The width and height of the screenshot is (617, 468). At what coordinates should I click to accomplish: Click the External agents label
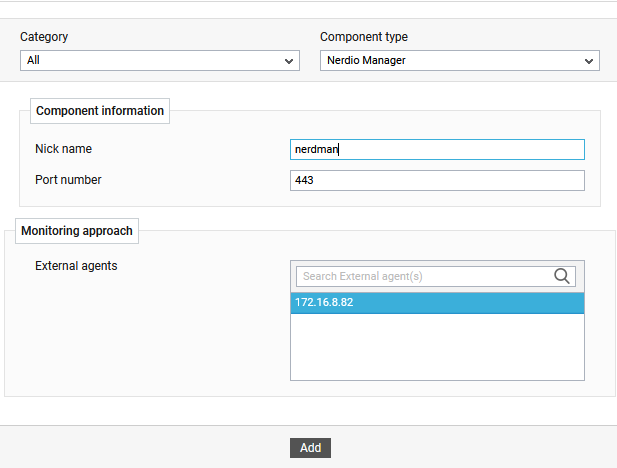(x=76, y=266)
